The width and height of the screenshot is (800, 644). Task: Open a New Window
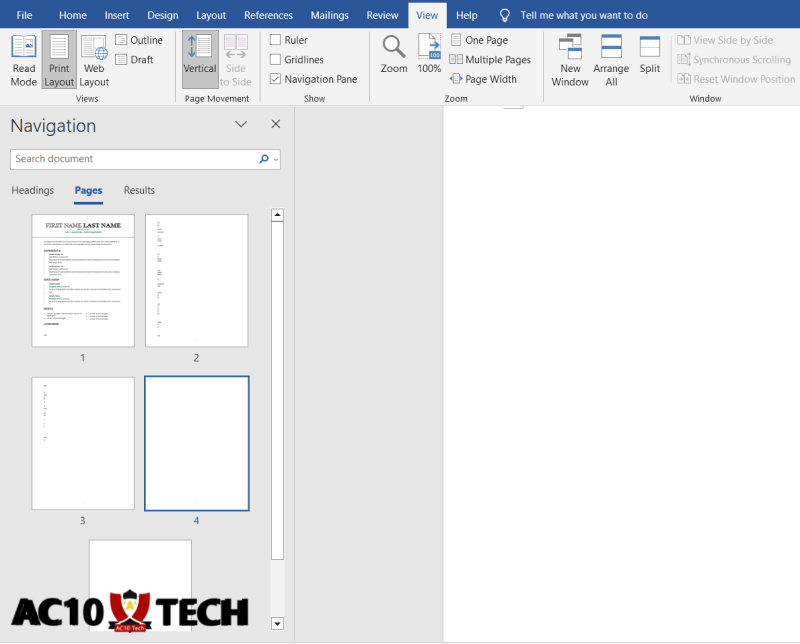[570, 59]
